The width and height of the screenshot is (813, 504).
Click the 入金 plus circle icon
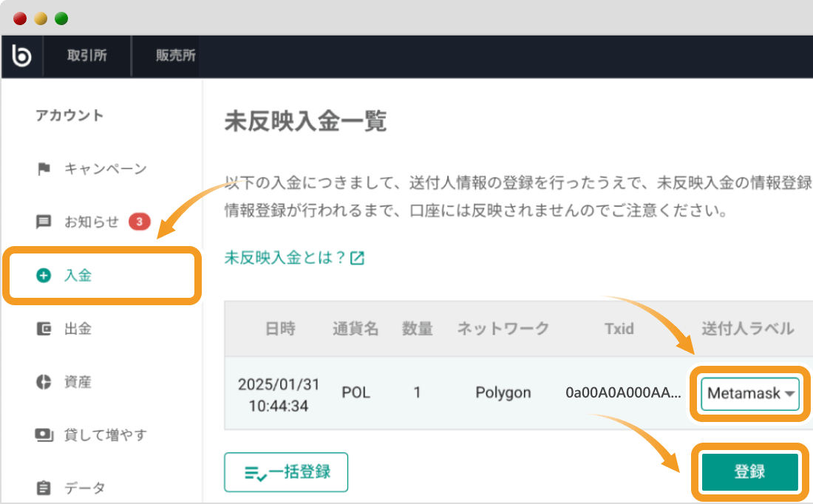pyautogui.click(x=44, y=276)
